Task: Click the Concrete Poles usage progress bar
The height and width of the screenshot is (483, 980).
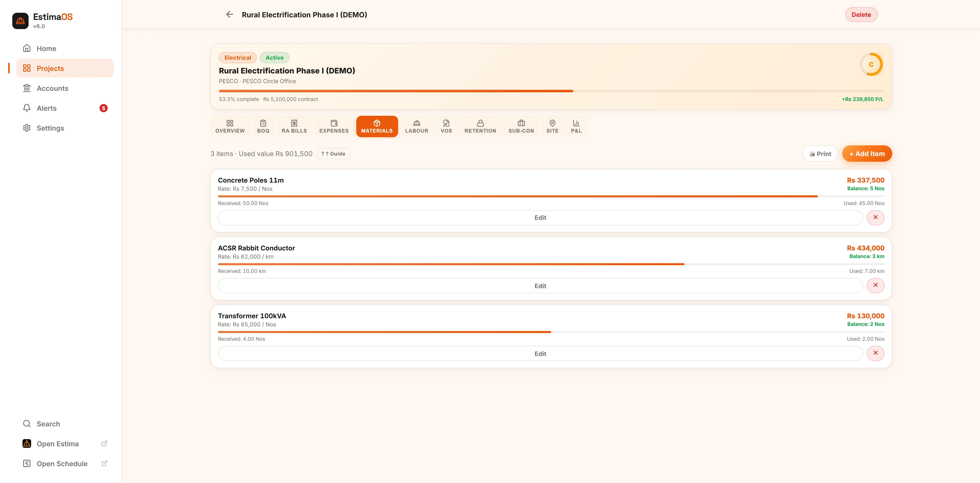Action: tap(551, 197)
